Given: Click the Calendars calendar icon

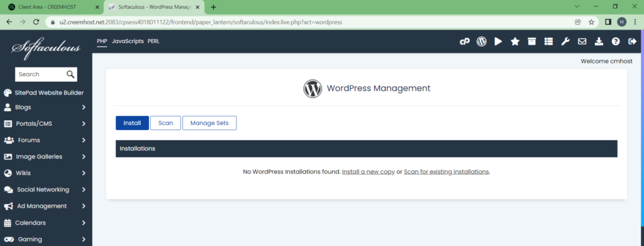Looking at the screenshot, I should [8, 223].
